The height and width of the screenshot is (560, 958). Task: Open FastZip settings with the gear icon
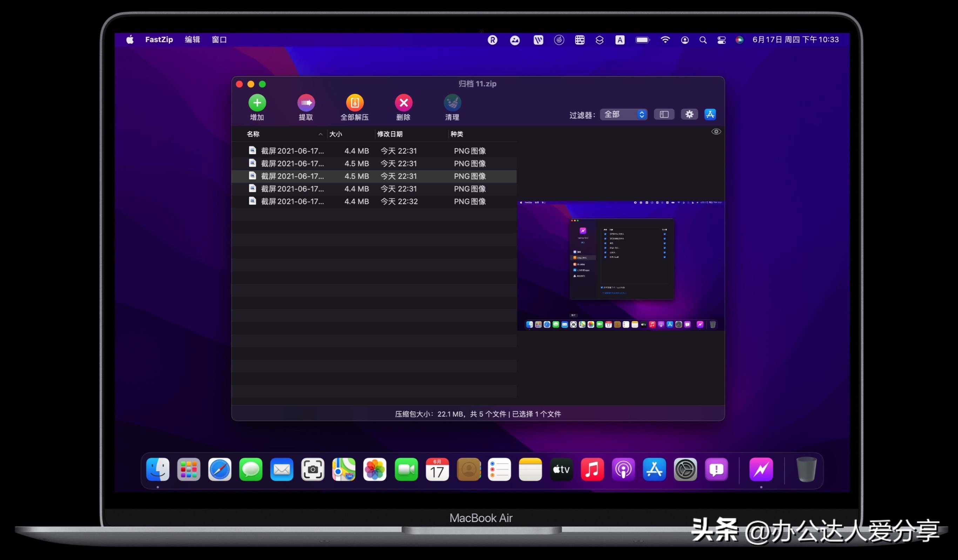[x=689, y=114]
